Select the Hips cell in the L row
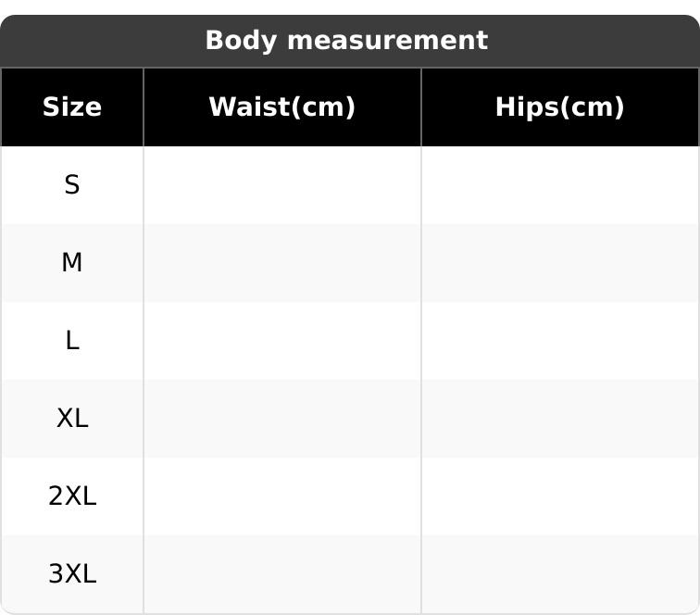Screen dimensions: 700x615 click(x=559, y=341)
